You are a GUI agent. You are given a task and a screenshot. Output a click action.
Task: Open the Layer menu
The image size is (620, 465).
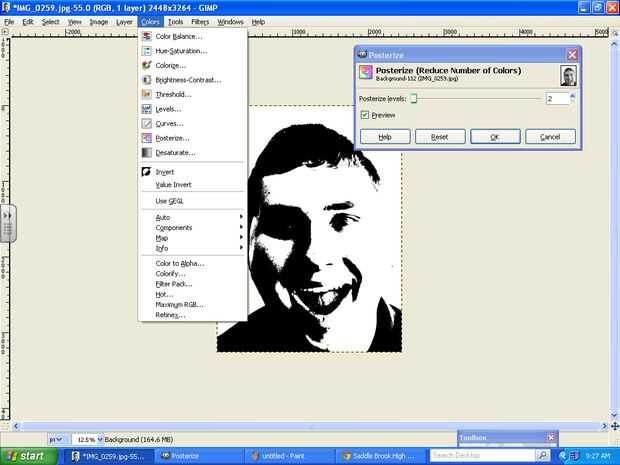[x=124, y=22]
